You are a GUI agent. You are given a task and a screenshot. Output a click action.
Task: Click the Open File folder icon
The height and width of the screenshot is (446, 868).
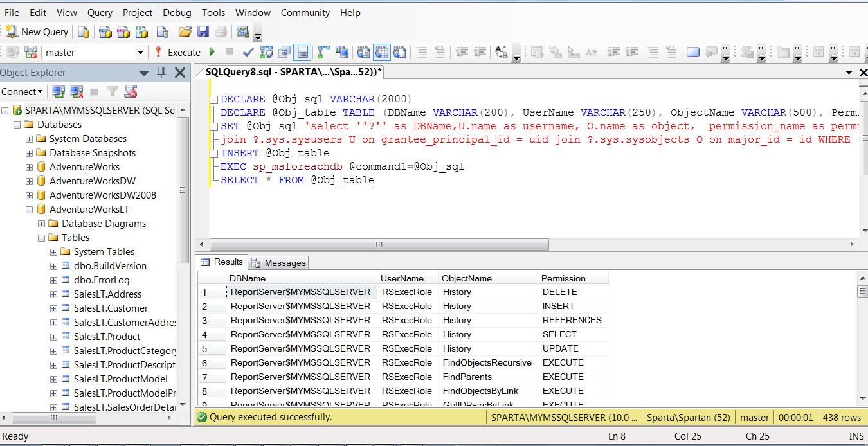(185, 31)
